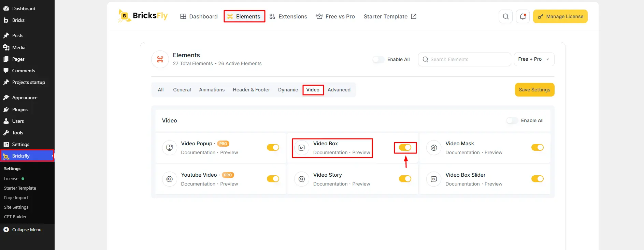The image size is (644, 250).
Task: Click the Projects startup pin icon
Action: [6, 82]
